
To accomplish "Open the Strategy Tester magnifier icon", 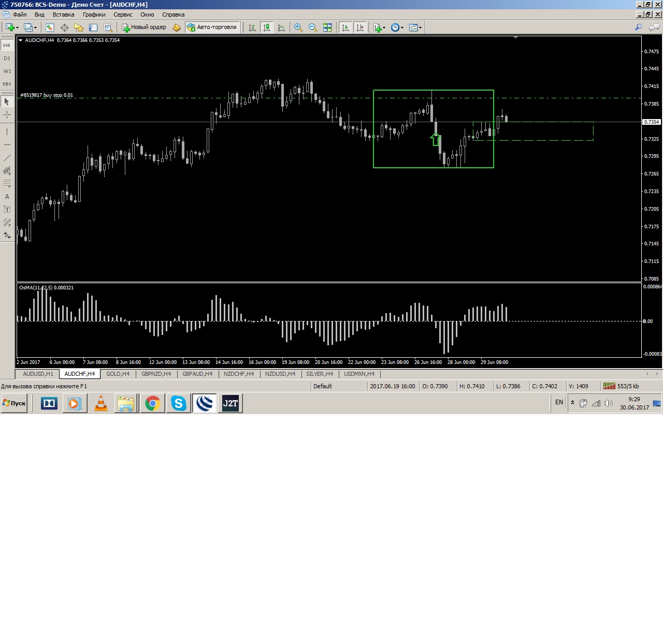I will point(108,27).
